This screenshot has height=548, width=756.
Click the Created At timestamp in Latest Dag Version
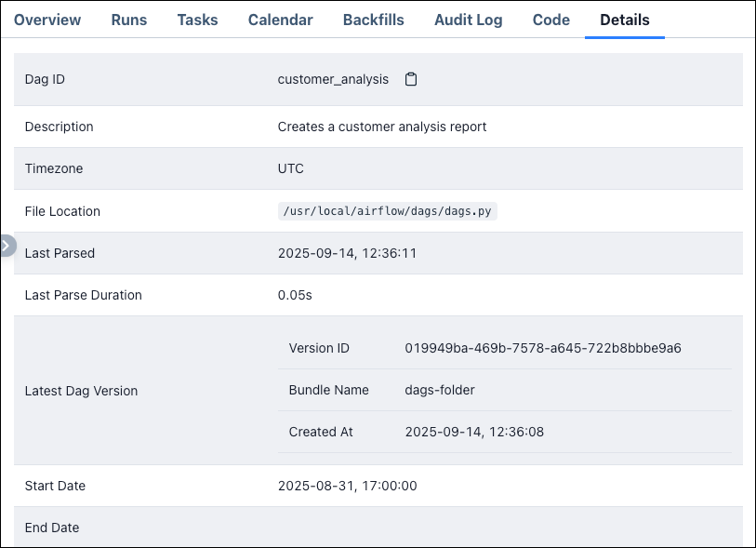[x=474, y=432]
